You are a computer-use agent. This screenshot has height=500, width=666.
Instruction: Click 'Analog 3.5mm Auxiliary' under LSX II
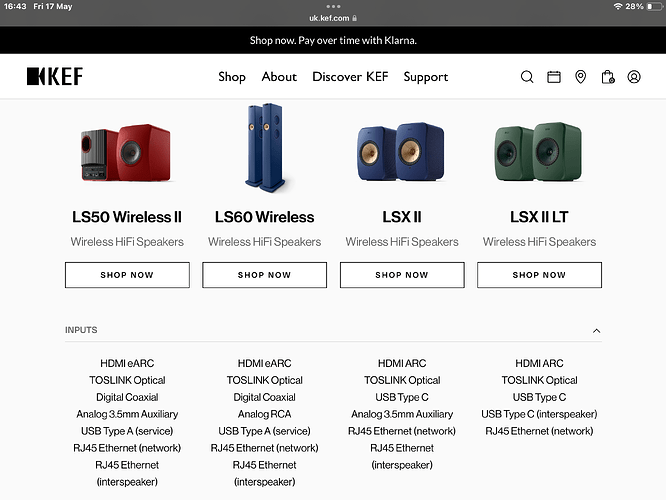[x=402, y=414]
